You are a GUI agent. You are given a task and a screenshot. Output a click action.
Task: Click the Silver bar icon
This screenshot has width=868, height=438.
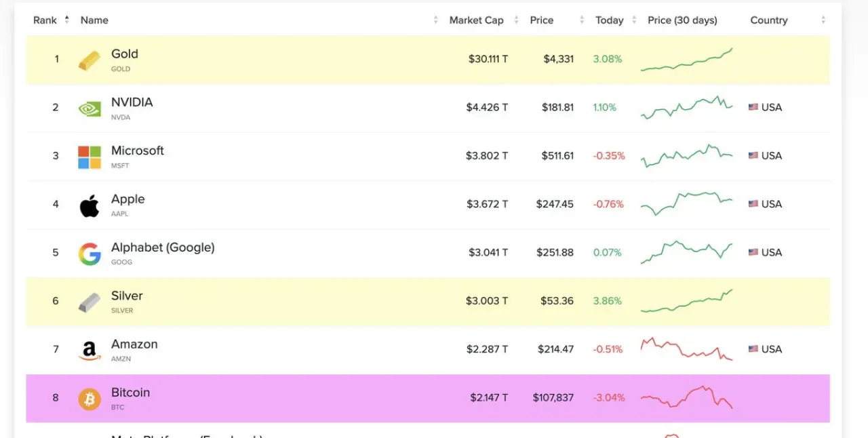[90, 302]
